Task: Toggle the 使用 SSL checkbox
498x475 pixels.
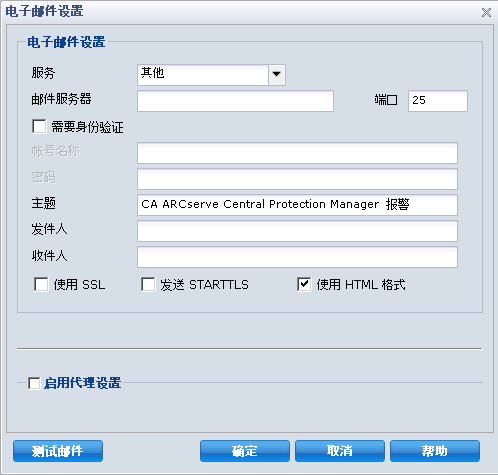Action: coord(41,285)
